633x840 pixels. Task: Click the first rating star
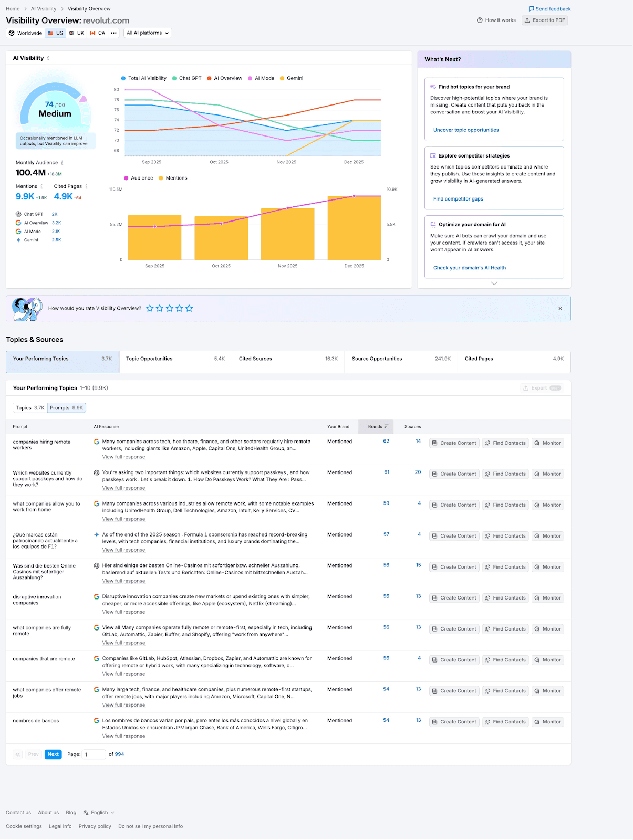[x=150, y=308]
